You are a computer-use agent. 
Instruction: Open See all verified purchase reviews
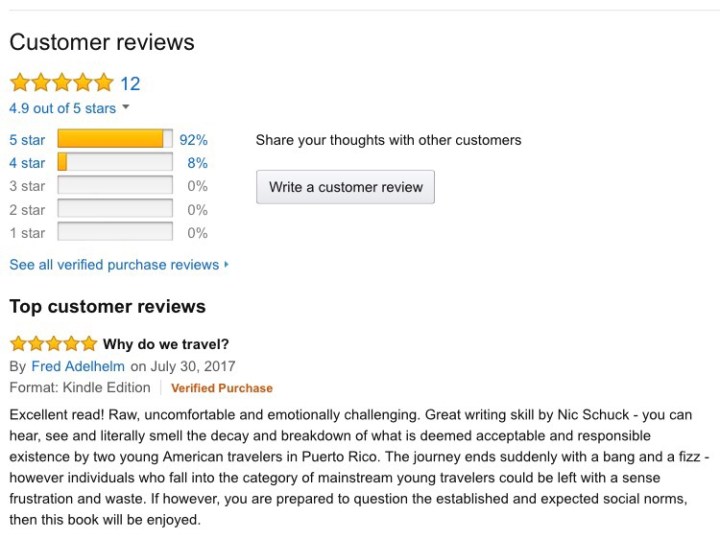click(x=114, y=265)
